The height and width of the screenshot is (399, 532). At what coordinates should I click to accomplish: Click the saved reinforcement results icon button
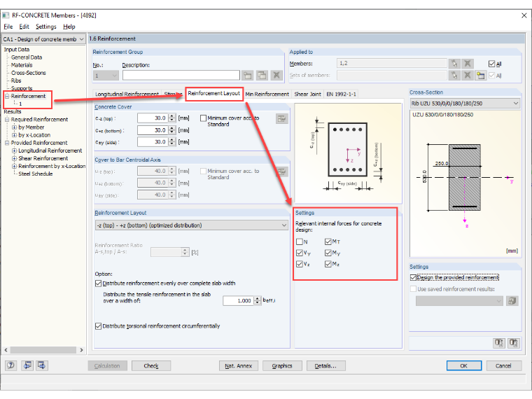pos(512,300)
